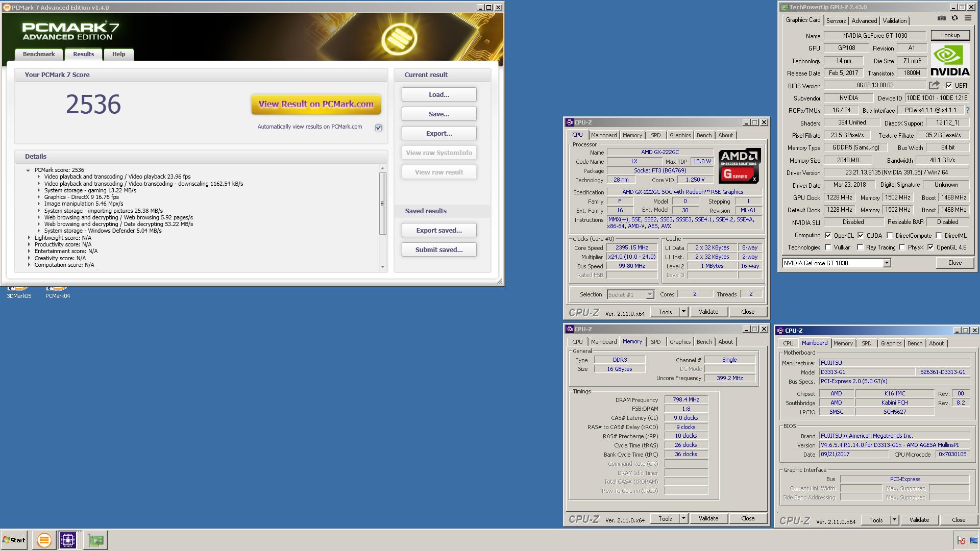The image size is (980, 551).
Task: Expand the Productivity score node
Action: point(29,244)
